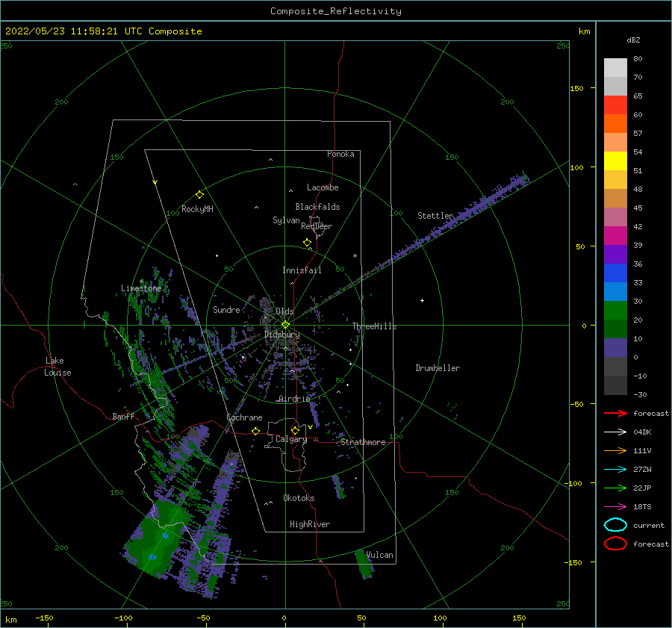The image size is (672, 628).
Task: Select the cyan current ellipse icon
Action: tap(615, 525)
